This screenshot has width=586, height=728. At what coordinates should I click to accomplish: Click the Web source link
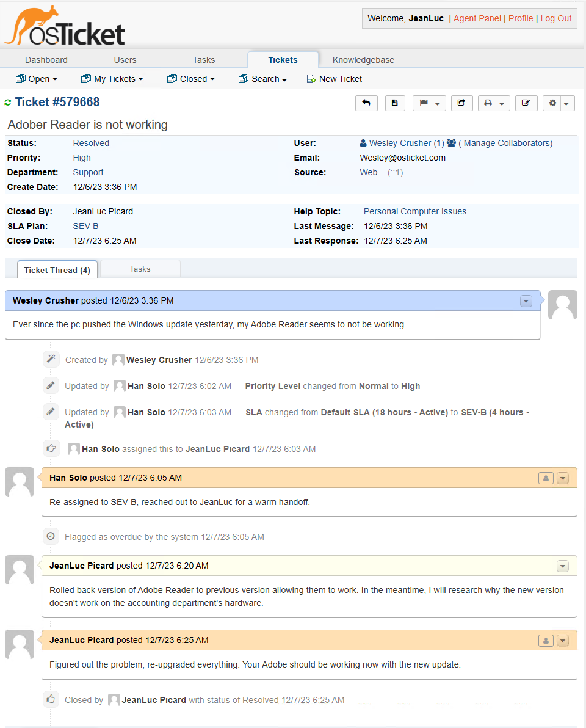pos(369,172)
